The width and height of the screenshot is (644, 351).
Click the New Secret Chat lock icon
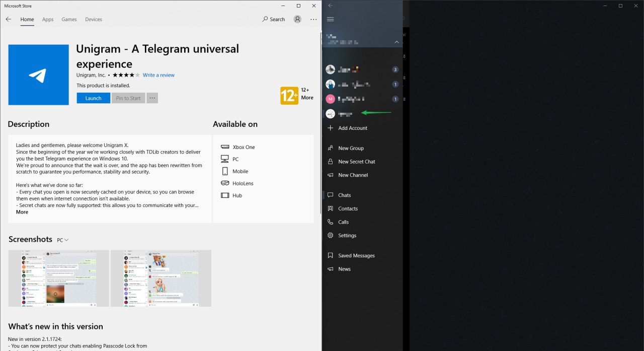tap(331, 162)
